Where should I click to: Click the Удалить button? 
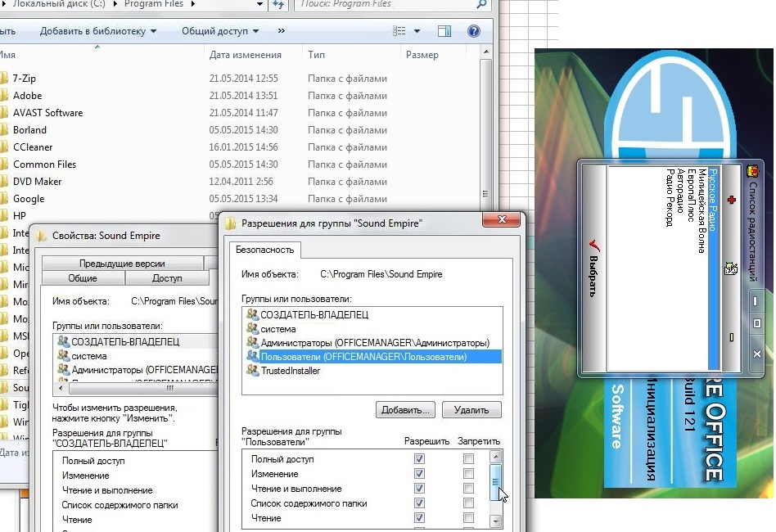coord(471,410)
